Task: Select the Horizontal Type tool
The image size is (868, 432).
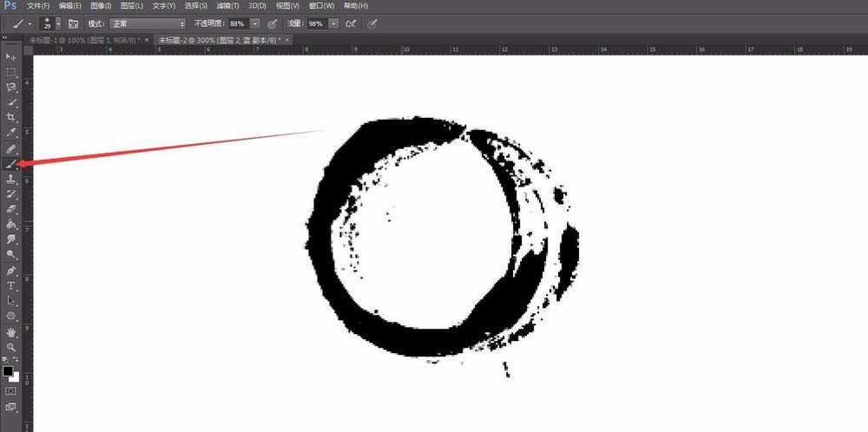Action: [11, 285]
